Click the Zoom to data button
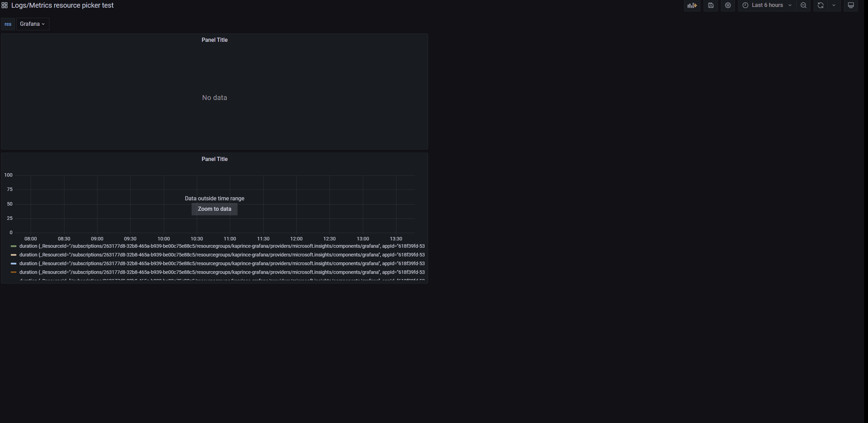The height and width of the screenshot is (423, 868). 214,209
